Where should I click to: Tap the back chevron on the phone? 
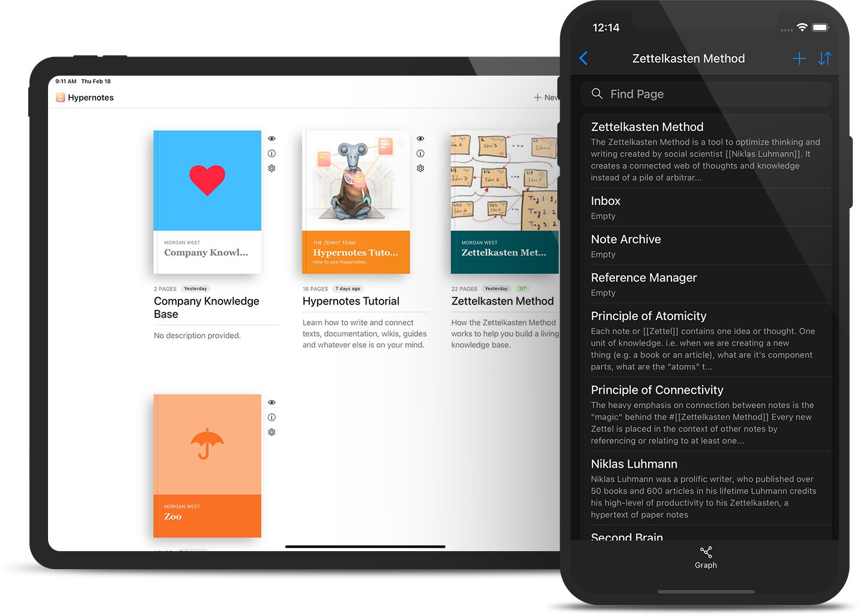pos(583,58)
